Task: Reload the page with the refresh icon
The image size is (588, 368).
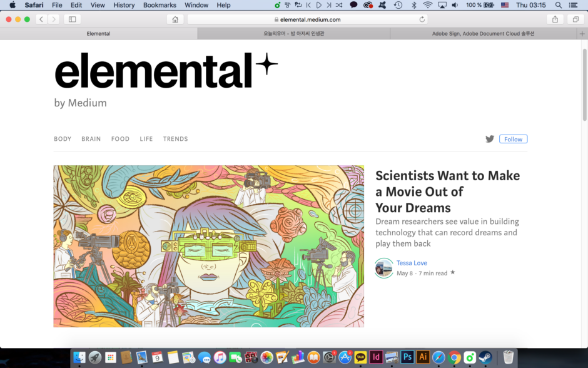Action: 422,19
